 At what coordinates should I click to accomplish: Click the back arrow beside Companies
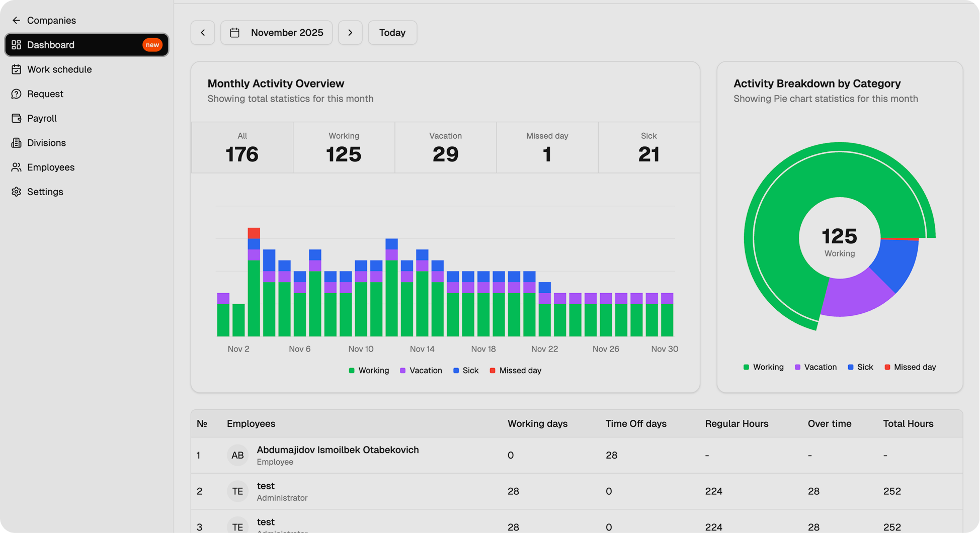(16, 21)
